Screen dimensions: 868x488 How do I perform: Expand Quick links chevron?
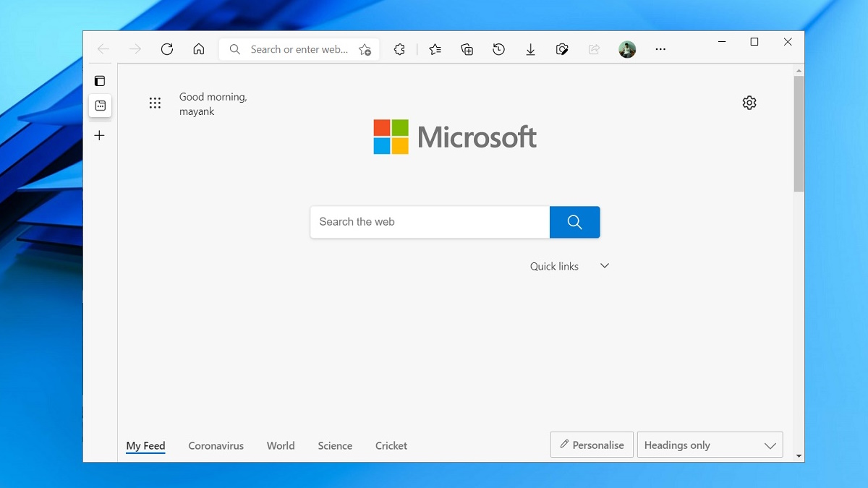[605, 266]
